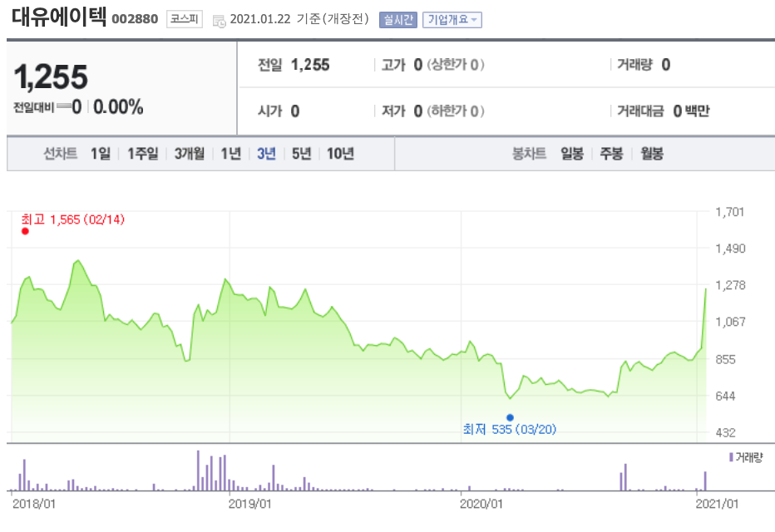Viewport: 775px width, 532px height.
Task: Click the calendar clock icon beside the date
Action: click(219, 21)
